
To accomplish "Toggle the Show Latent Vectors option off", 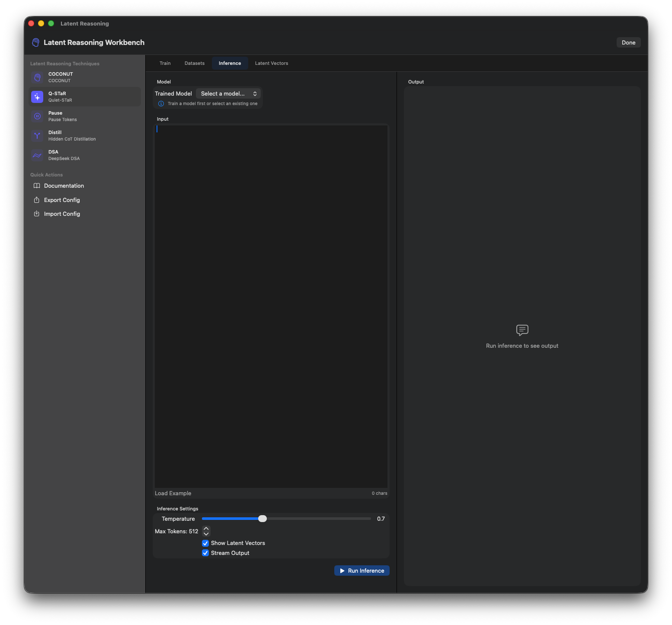I will [205, 543].
